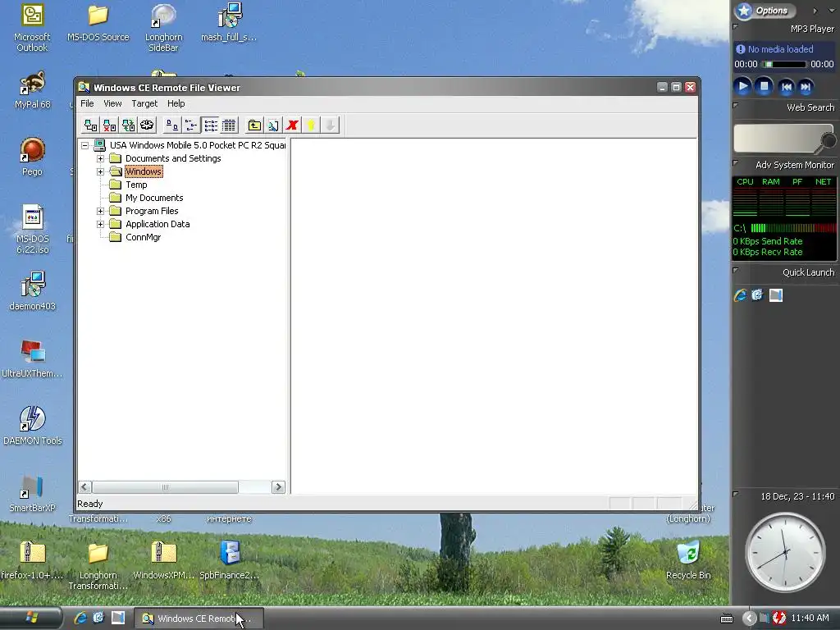Collapse the Web Search panel corner toggle
Viewport: 840px width, 630px height.
click(x=736, y=106)
